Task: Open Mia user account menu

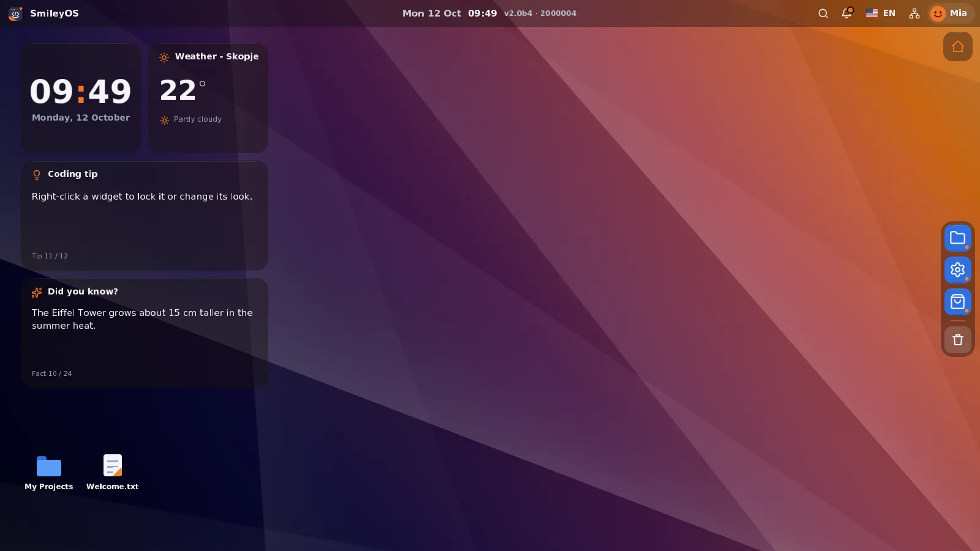Action: coord(950,13)
